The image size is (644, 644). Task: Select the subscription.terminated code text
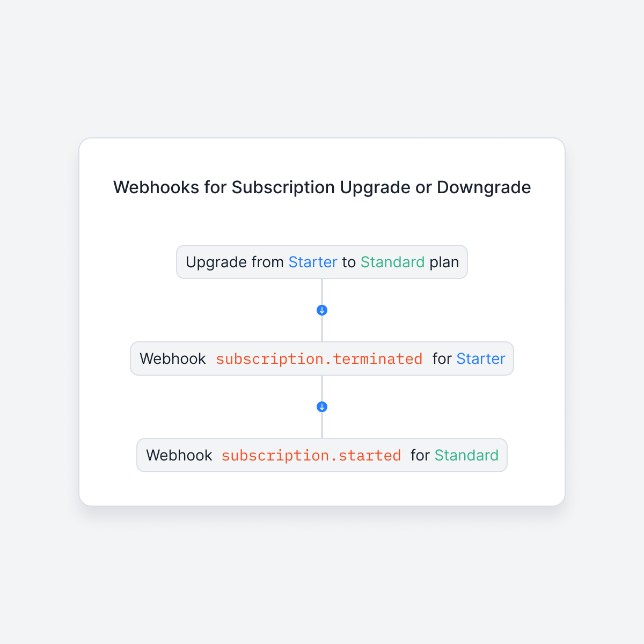pyautogui.click(x=319, y=358)
